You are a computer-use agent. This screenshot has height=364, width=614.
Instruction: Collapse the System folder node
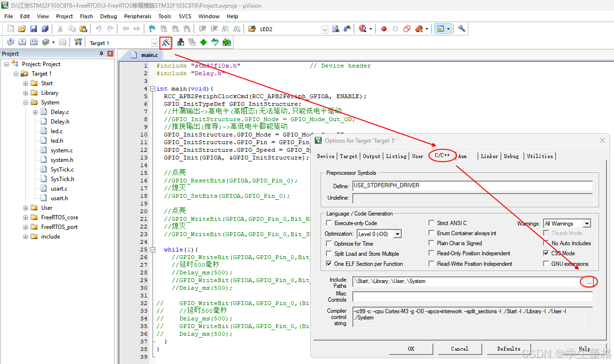click(25, 102)
